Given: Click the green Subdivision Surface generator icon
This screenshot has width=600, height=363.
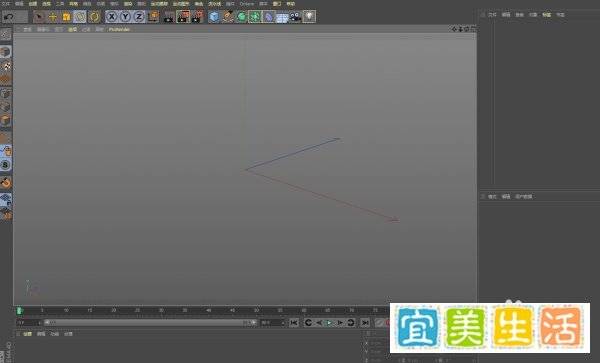Looking at the screenshot, I should click(241, 17).
